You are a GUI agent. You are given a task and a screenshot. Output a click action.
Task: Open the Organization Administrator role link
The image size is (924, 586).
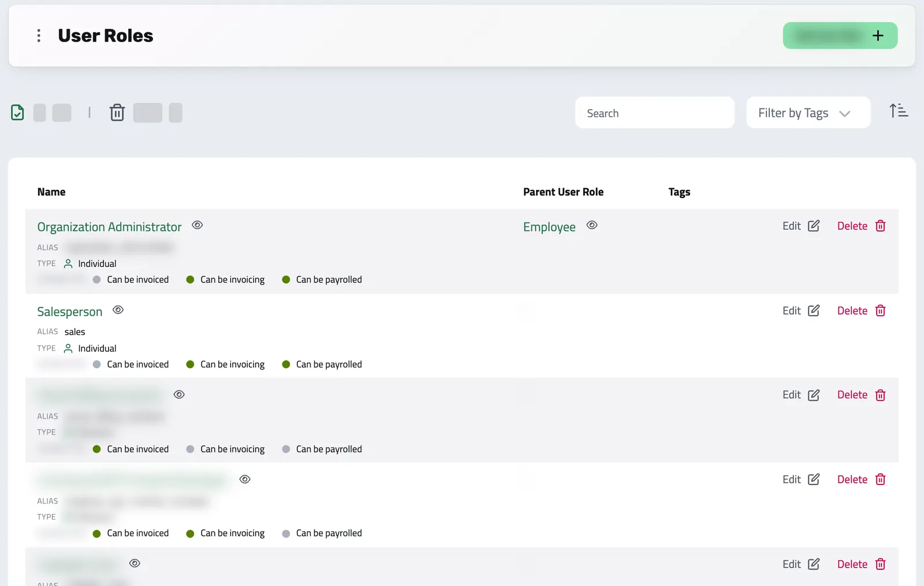coord(109,227)
